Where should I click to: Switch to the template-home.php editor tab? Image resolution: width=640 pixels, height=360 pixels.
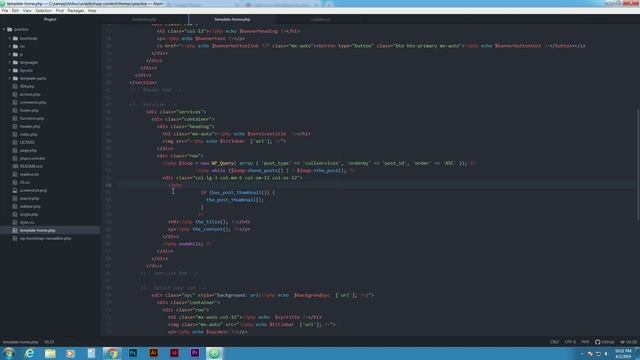pos(232,19)
